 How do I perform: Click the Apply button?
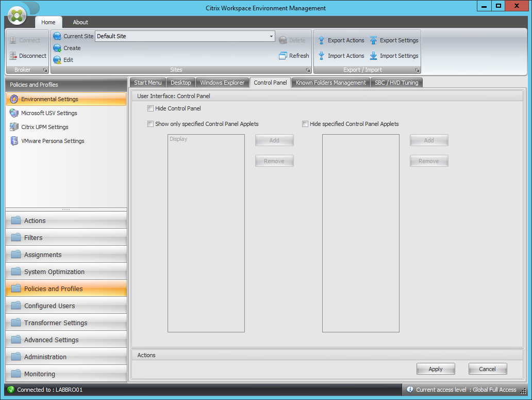(x=436, y=369)
